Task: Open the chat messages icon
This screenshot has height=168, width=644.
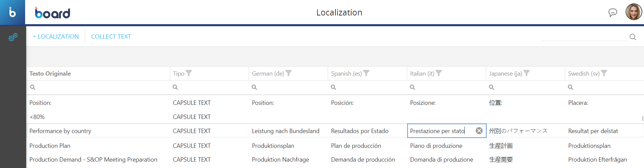Action: click(613, 13)
